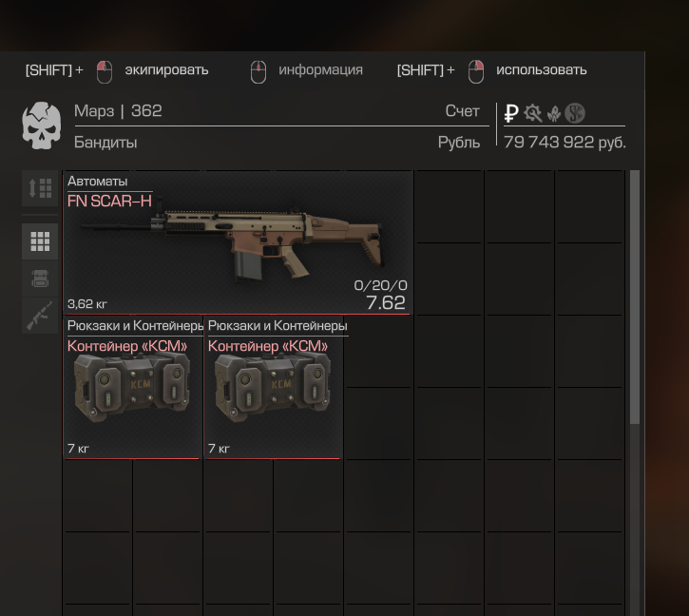Click the ruble currency icon
The image size is (689, 616).
tap(511, 113)
